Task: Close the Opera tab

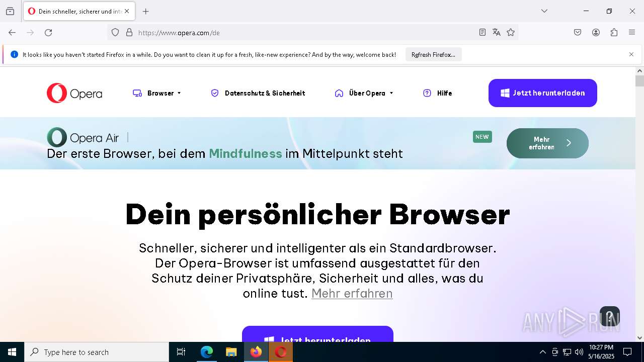Action: [127, 11]
